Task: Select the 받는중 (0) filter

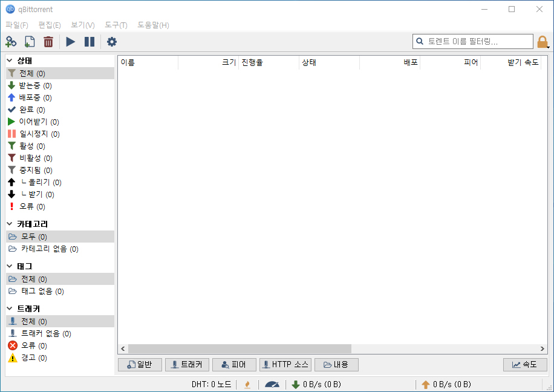Action: [60, 85]
